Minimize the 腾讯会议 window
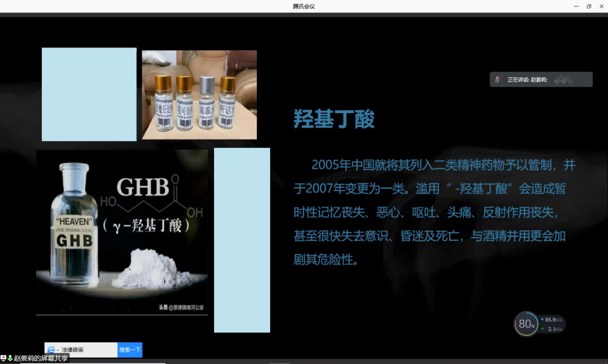Viewport: 608px width, 364px height. click(x=576, y=6)
